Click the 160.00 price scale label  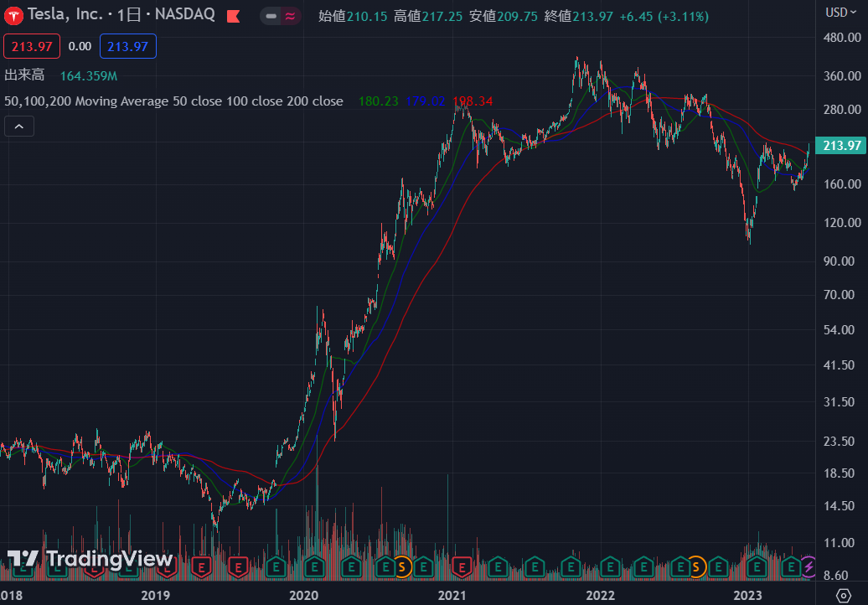click(842, 184)
